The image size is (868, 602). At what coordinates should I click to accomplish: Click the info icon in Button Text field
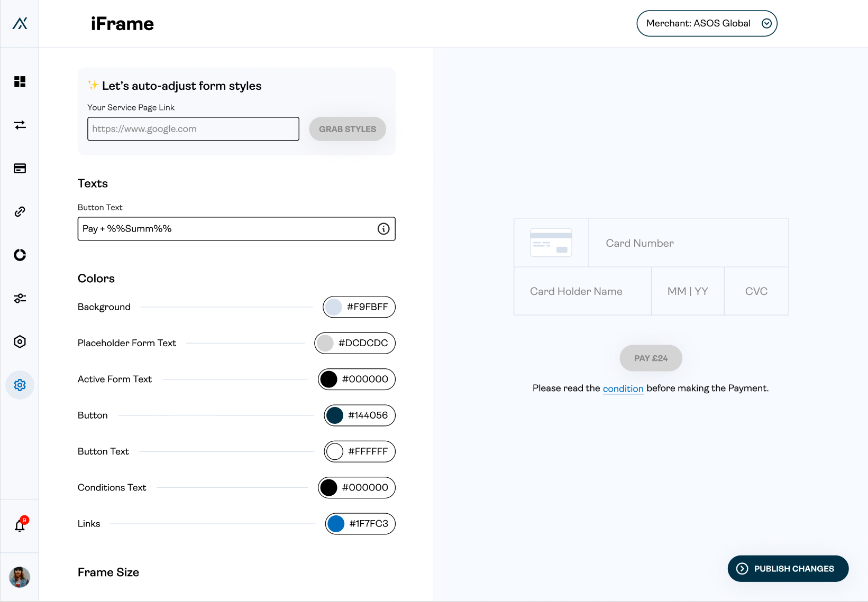point(383,229)
